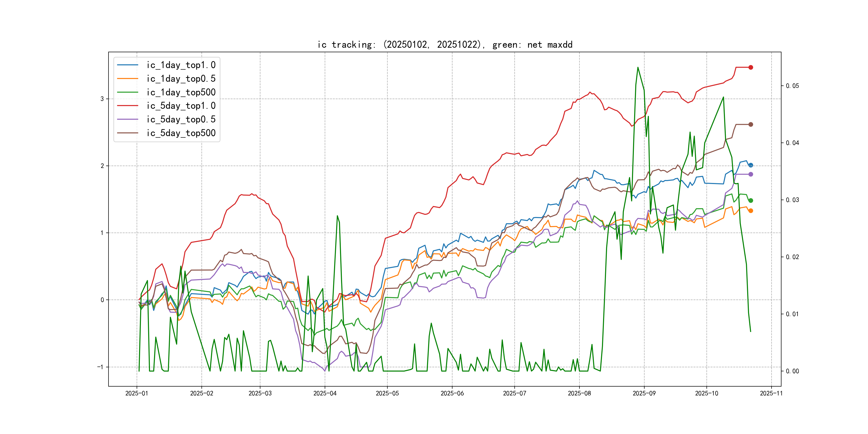Screen dimensions: 868x434
Task: Click the 2025-09 x-axis tick label
Action: point(644,393)
